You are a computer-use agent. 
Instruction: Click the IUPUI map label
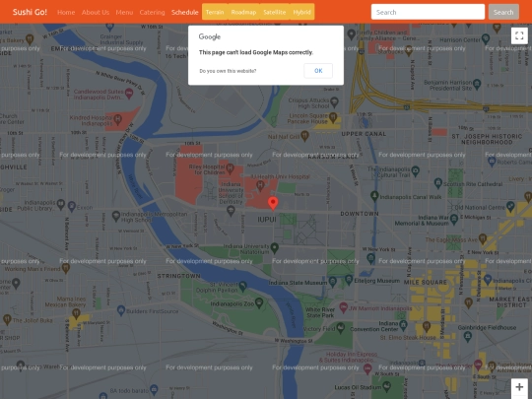pyautogui.click(x=267, y=220)
